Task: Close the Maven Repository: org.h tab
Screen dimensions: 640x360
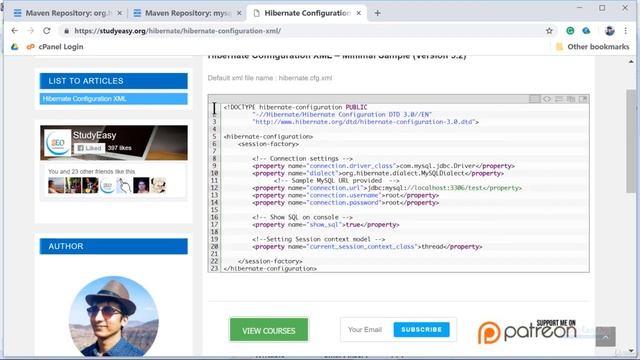Action: click(x=119, y=13)
